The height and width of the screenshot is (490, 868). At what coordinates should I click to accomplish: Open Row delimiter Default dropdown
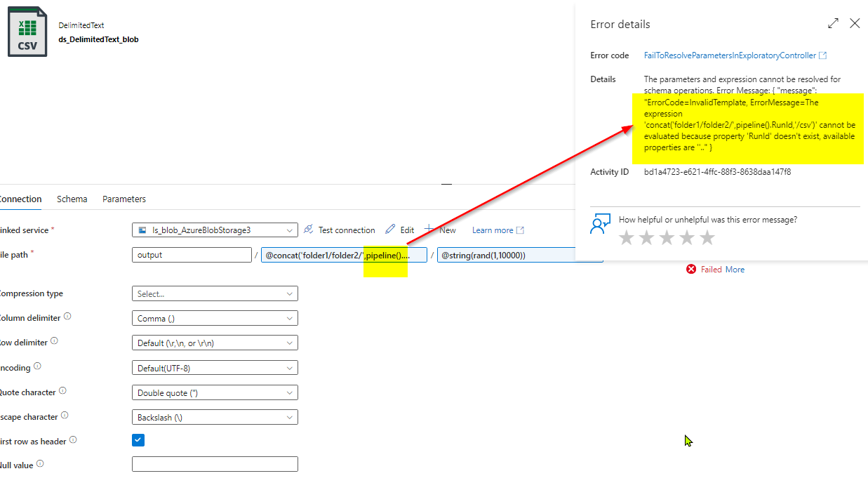point(215,343)
